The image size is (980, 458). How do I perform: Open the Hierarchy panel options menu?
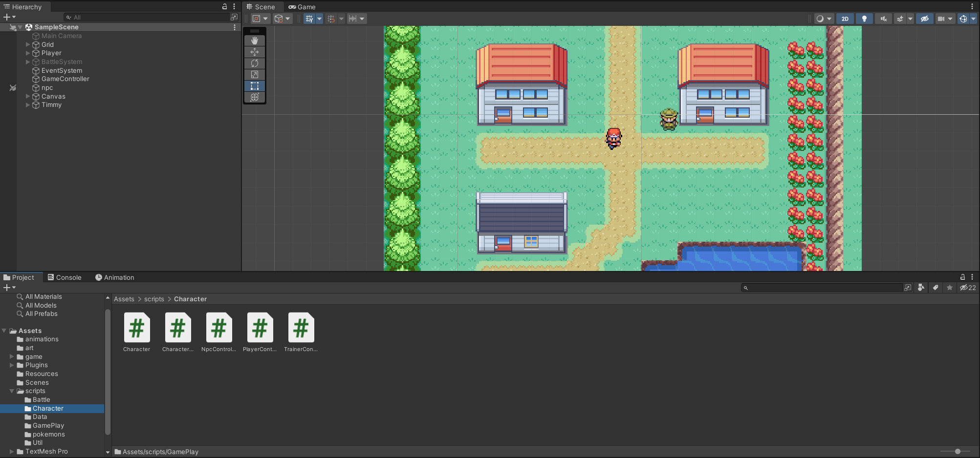234,6
